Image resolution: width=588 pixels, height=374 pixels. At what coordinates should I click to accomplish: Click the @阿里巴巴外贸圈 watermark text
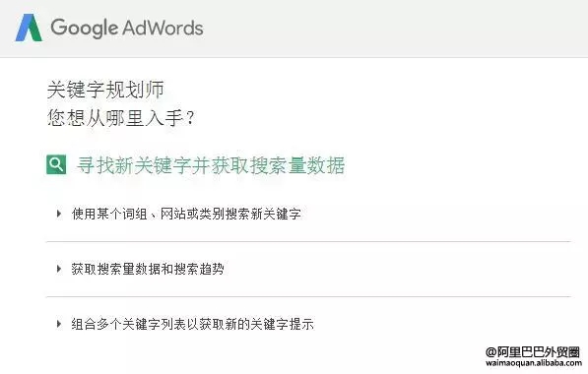pos(533,352)
